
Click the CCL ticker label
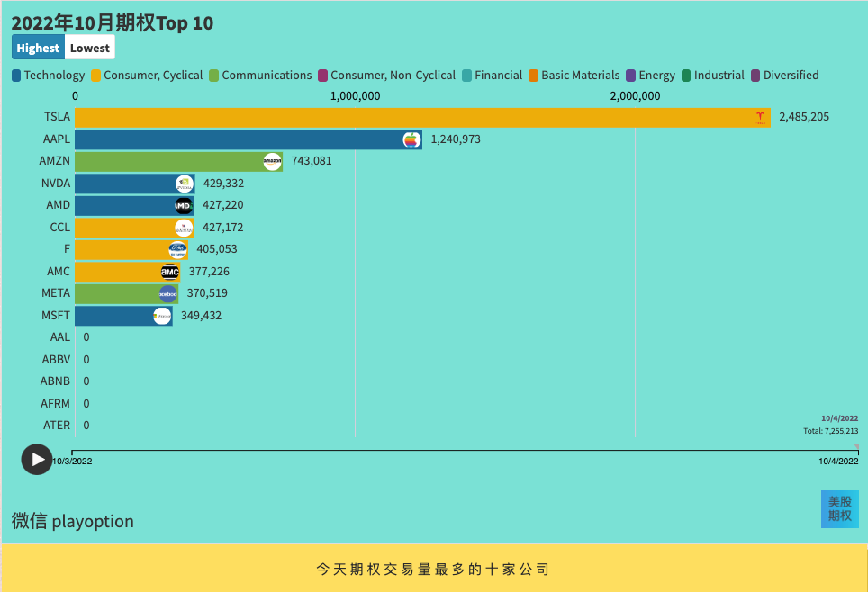point(59,228)
